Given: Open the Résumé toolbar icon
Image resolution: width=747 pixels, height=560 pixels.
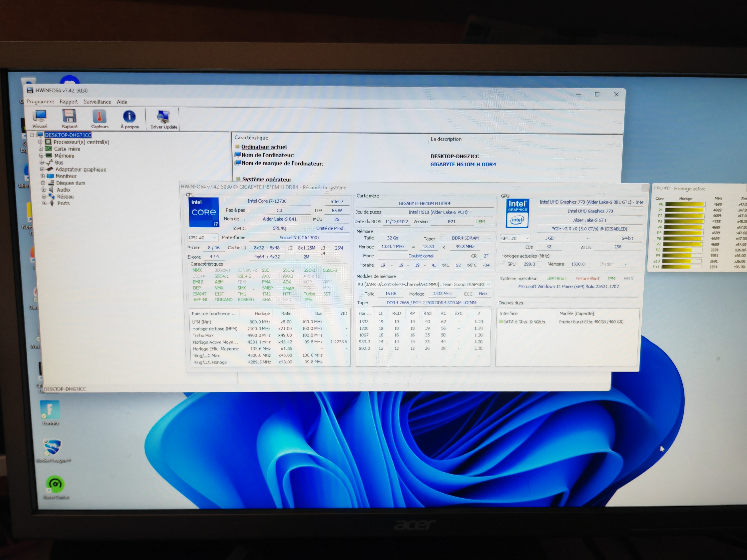Looking at the screenshot, I should click(40, 119).
